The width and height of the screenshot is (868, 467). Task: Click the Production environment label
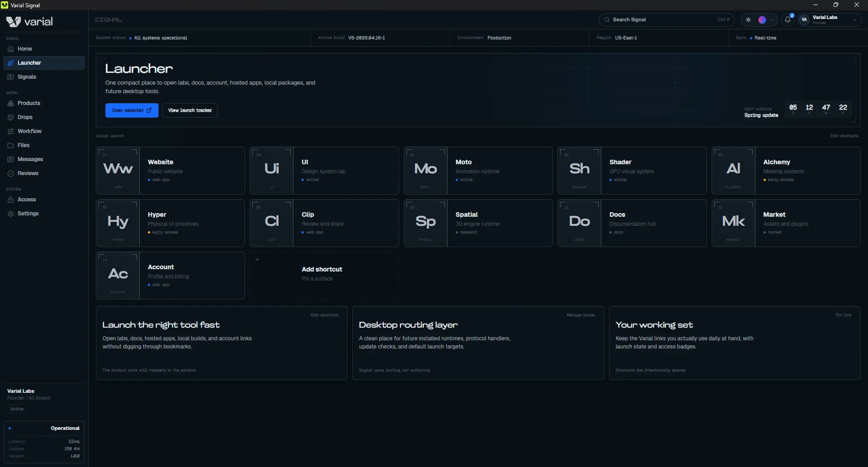[x=499, y=38]
